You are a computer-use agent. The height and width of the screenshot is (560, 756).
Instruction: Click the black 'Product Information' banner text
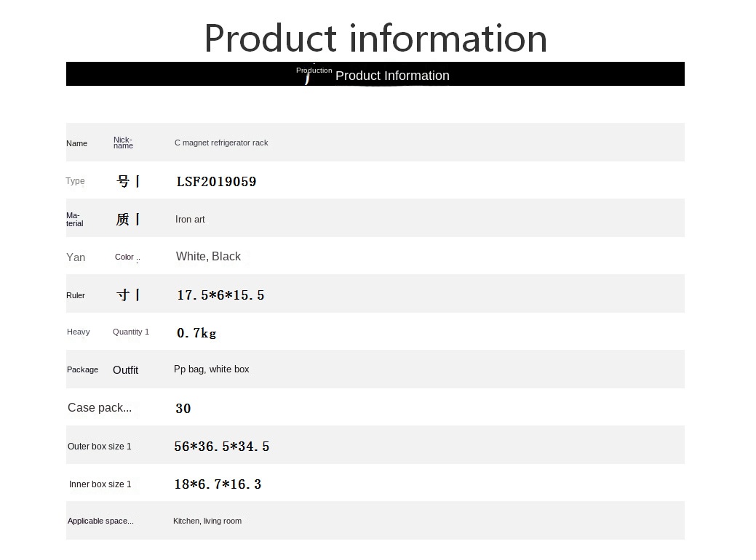tap(392, 76)
